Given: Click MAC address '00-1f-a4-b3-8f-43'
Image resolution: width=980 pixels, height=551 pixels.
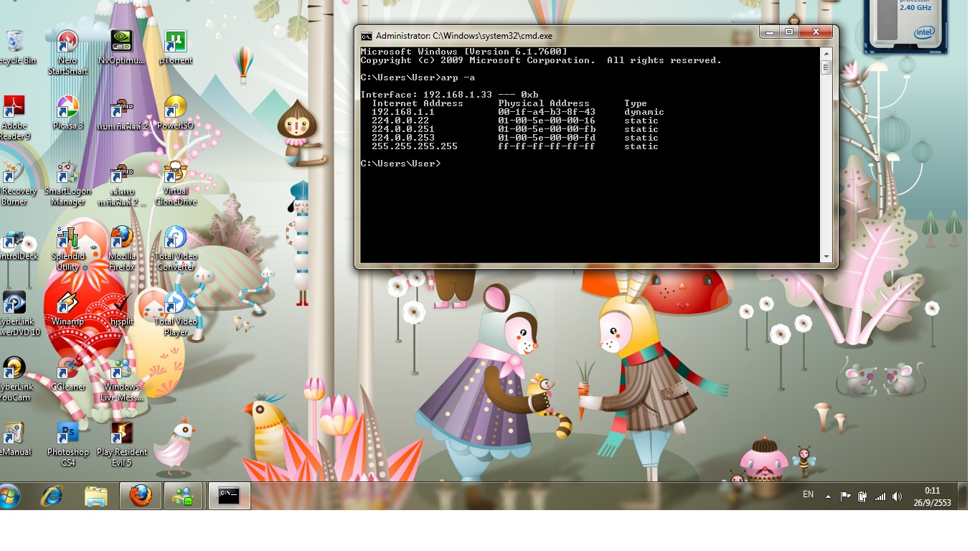Looking at the screenshot, I should pos(547,112).
